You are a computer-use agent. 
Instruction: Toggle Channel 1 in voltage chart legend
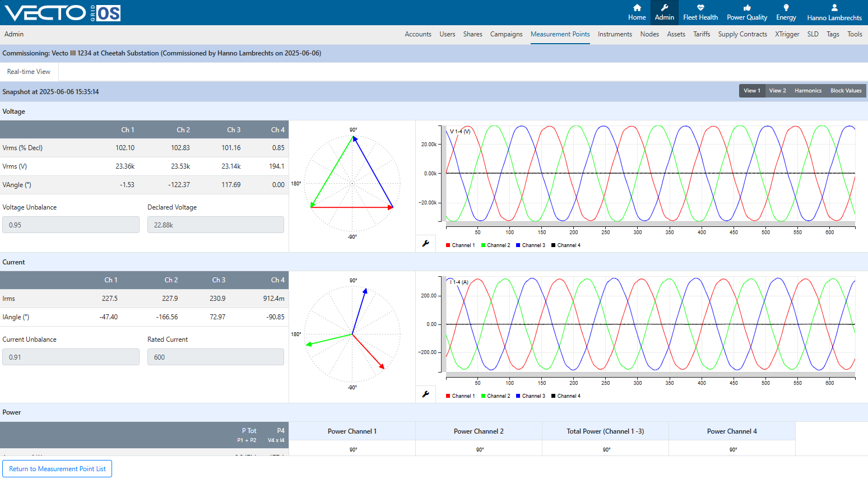460,245
